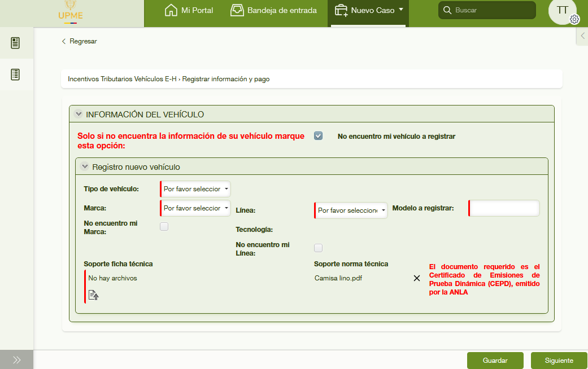The image size is (588, 369).
Task: Expand the left sidebar with double arrows
Action: click(x=16, y=360)
